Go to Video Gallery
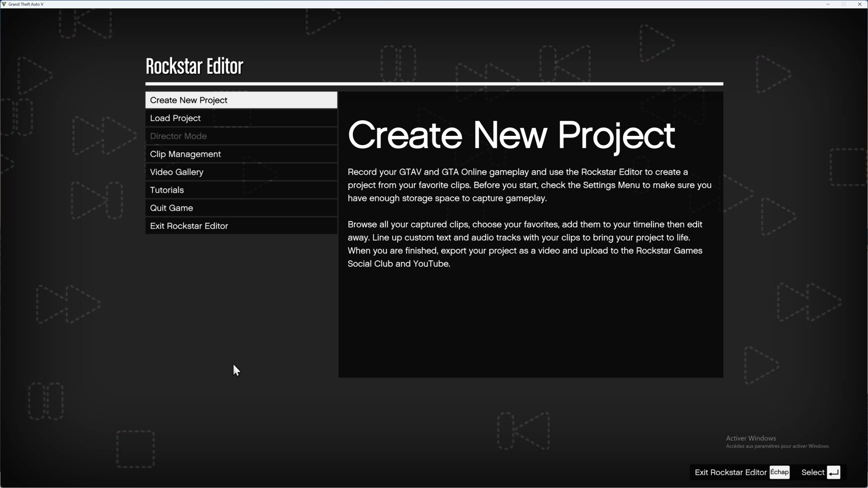 241,172
